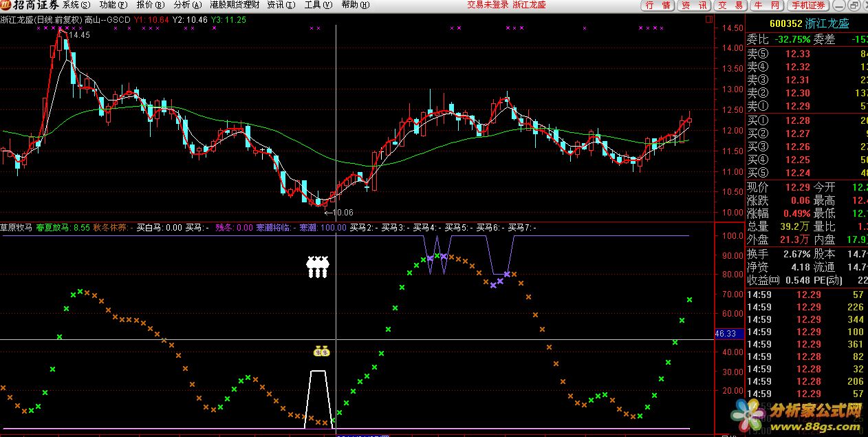The width and height of the screenshot is (868, 437).
Task: Open the 功能(F) menu
Action: (x=113, y=5)
